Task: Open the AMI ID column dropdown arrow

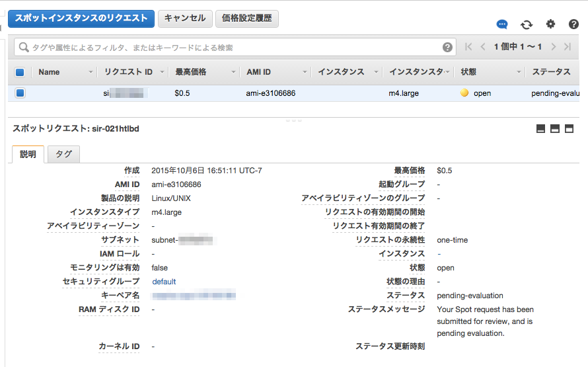Action: (305, 72)
